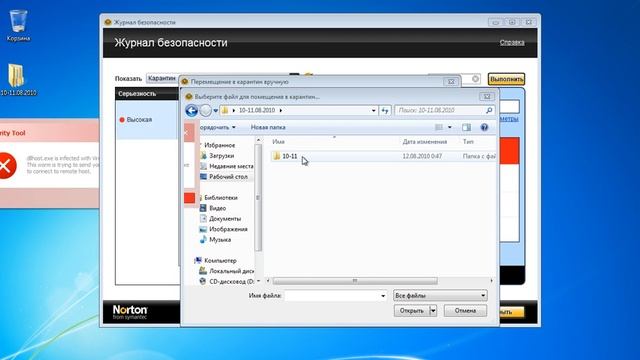
Task: Sort by the Тип column header
Action: click(x=468, y=142)
